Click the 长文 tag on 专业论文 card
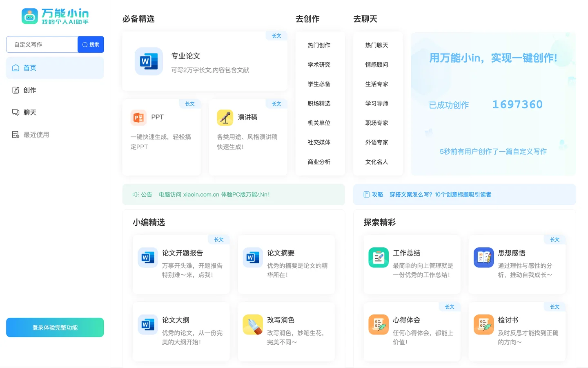The width and height of the screenshot is (588, 368). coord(276,36)
